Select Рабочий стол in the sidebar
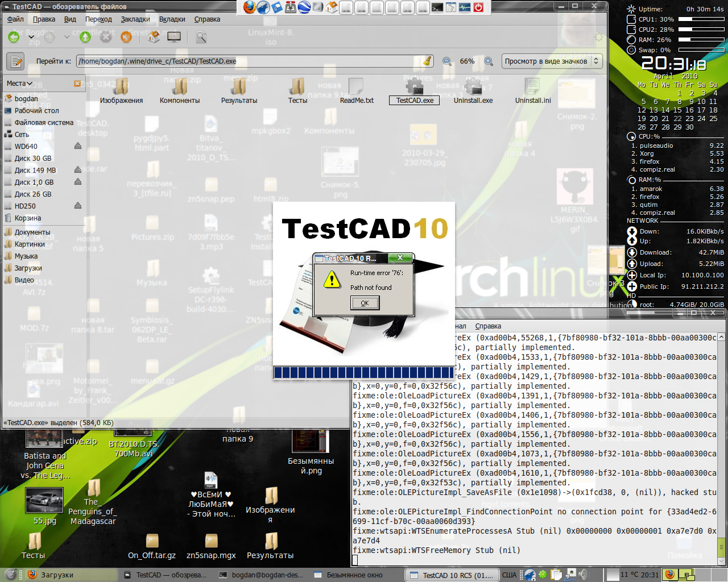Viewport: 728px width, 582px height. pos(36,111)
